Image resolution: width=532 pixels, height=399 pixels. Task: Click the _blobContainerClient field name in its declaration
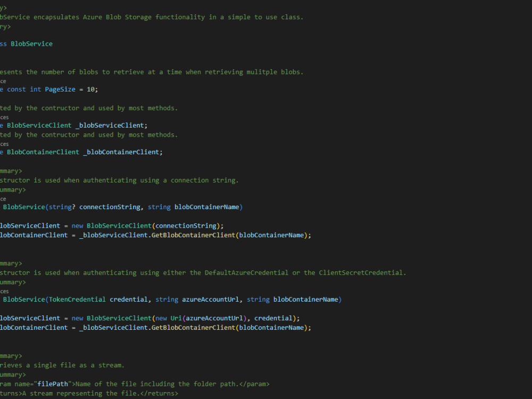(121, 152)
